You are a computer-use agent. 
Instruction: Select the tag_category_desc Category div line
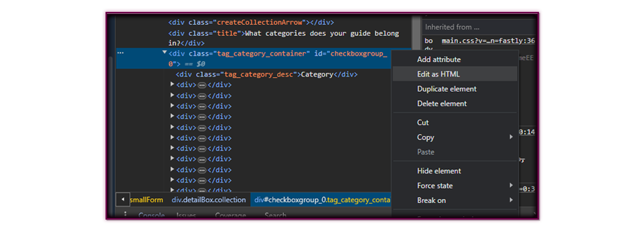[267, 74]
